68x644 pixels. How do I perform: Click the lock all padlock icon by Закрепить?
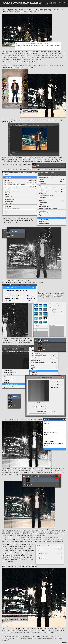pyautogui.click(x=39, y=476)
